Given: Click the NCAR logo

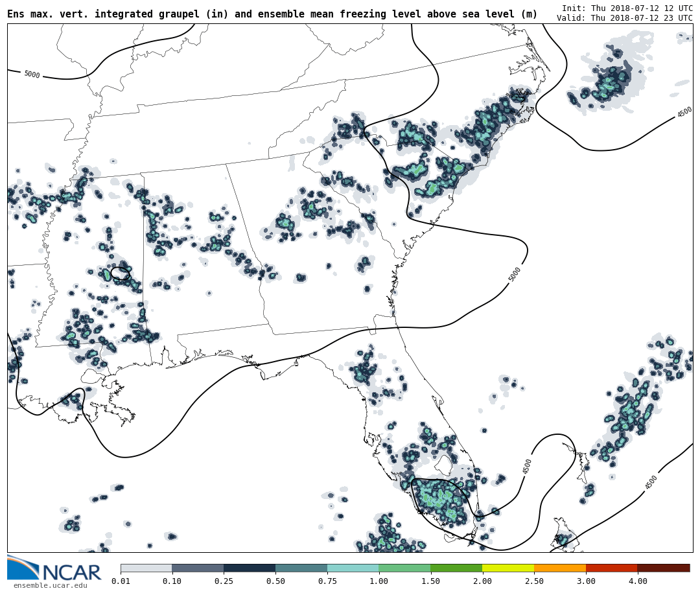Looking at the screenshot, I should point(54,569).
